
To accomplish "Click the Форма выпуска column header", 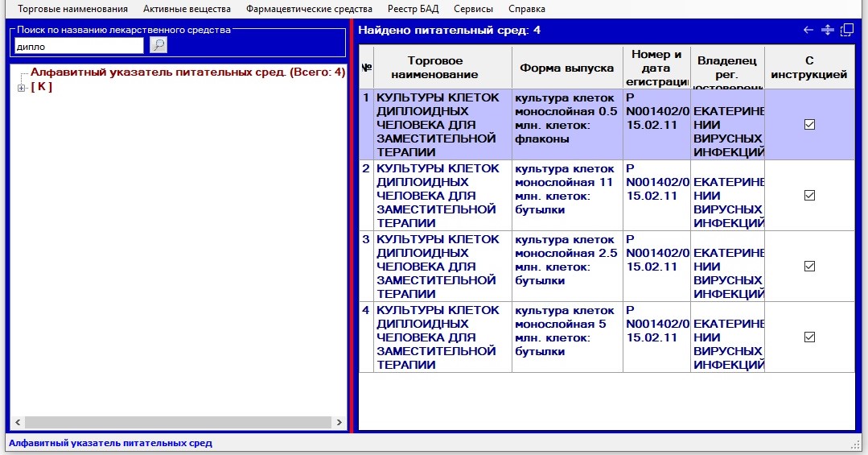I will click(567, 68).
